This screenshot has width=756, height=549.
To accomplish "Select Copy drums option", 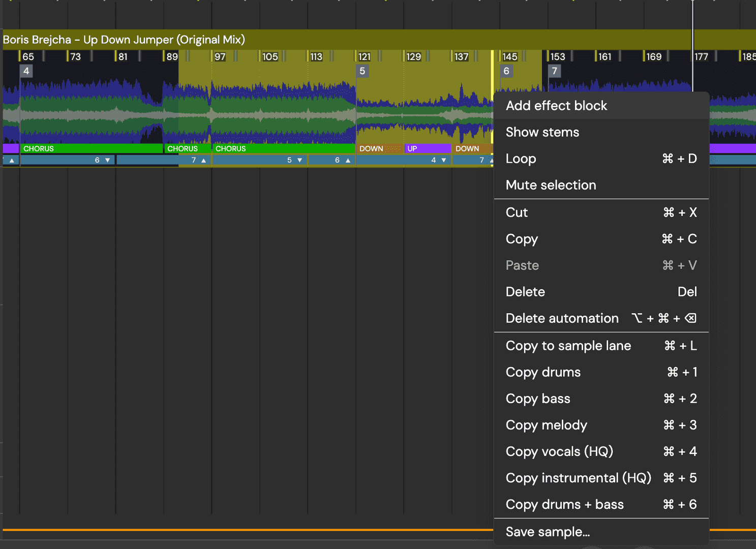I will pyautogui.click(x=601, y=372).
